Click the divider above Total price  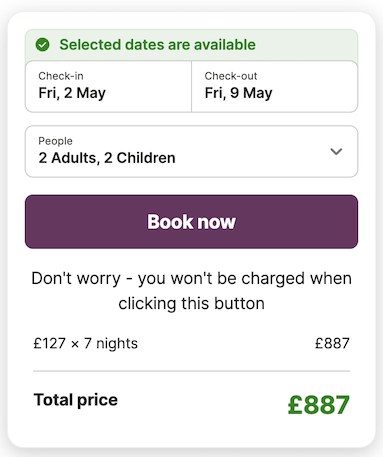(191, 371)
